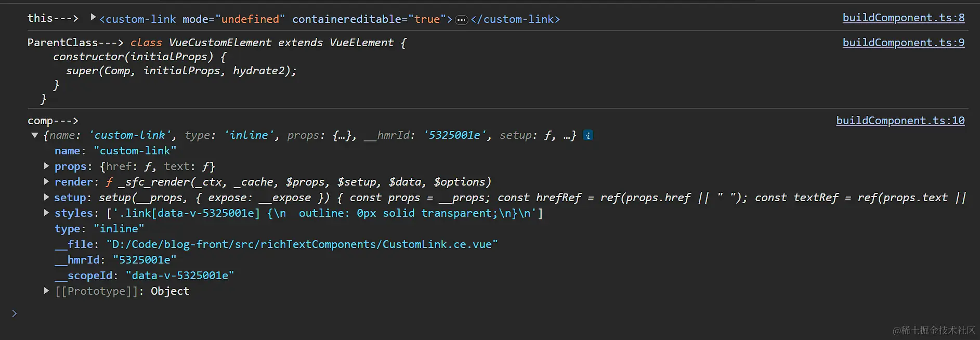Select the __hmrId property row
Image resolution: width=980 pixels, height=340 pixels.
click(x=115, y=260)
